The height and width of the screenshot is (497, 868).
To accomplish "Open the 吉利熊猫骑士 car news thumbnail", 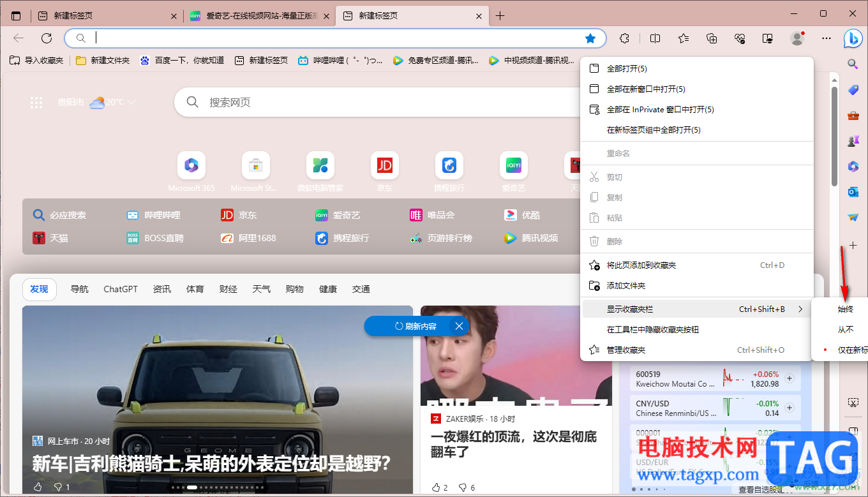I will 218,400.
